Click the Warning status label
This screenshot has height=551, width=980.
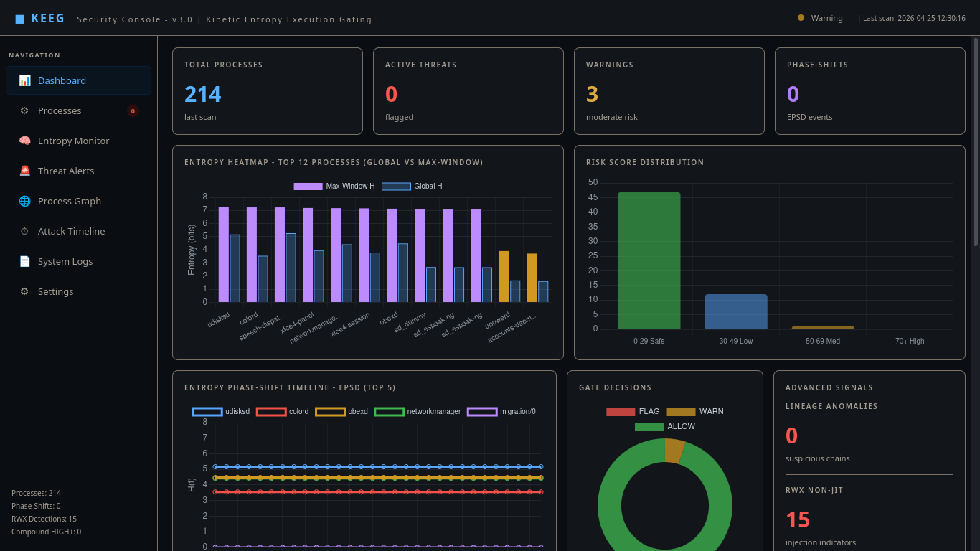(827, 18)
